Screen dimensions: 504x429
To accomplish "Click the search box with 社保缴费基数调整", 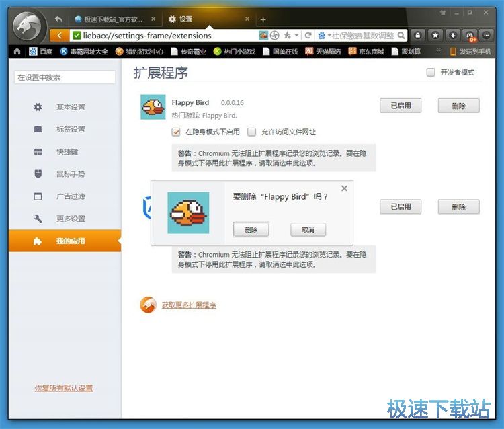I will point(363,36).
